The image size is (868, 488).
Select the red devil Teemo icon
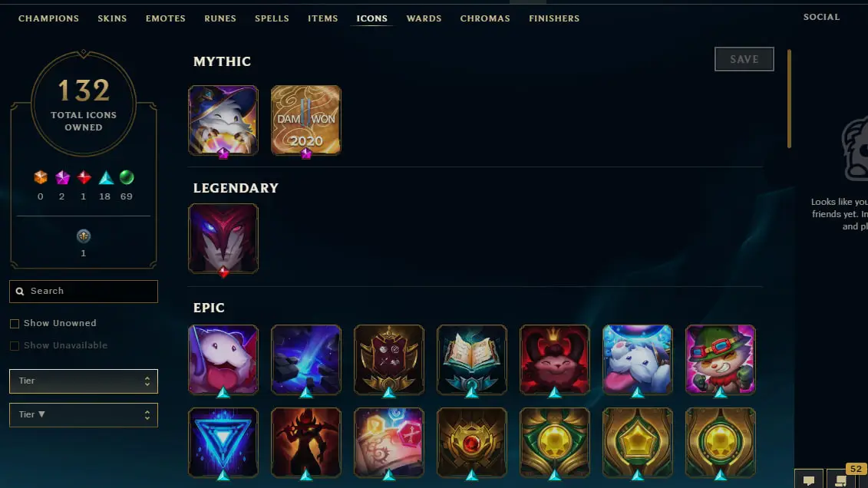[555, 360]
